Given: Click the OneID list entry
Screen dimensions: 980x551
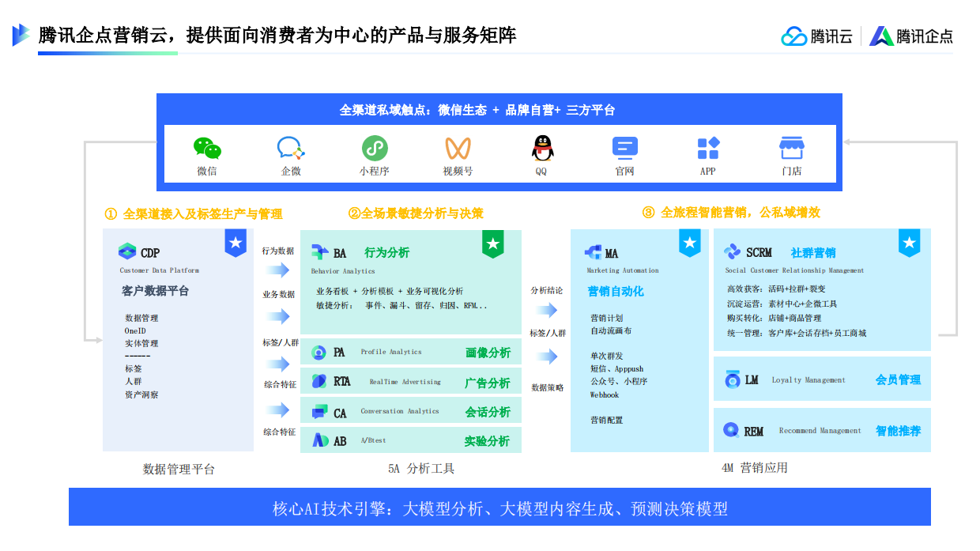Looking at the screenshot, I should pyautogui.click(x=135, y=330).
